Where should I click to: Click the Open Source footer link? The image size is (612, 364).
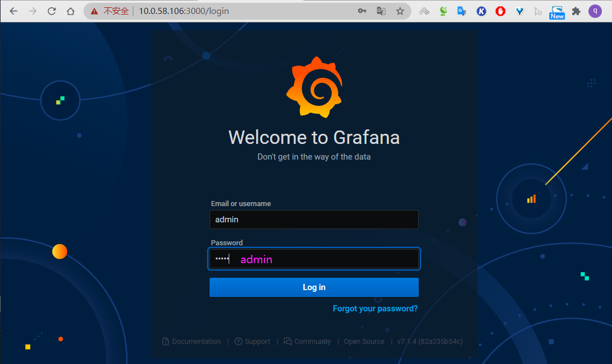(364, 342)
